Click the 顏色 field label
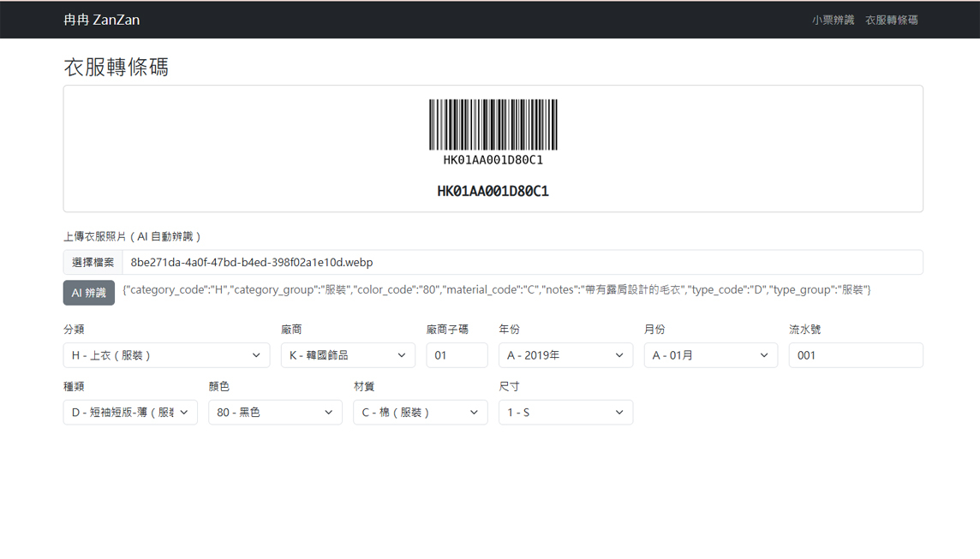The image size is (980, 559). tap(218, 387)
